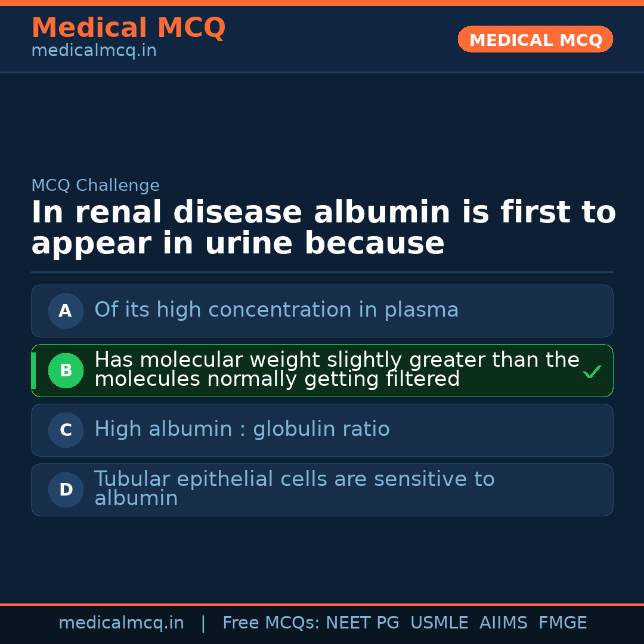Screen dimensions: 644x644
Task: Open the medicalmcq.in link under the header title
Action: 94,51
